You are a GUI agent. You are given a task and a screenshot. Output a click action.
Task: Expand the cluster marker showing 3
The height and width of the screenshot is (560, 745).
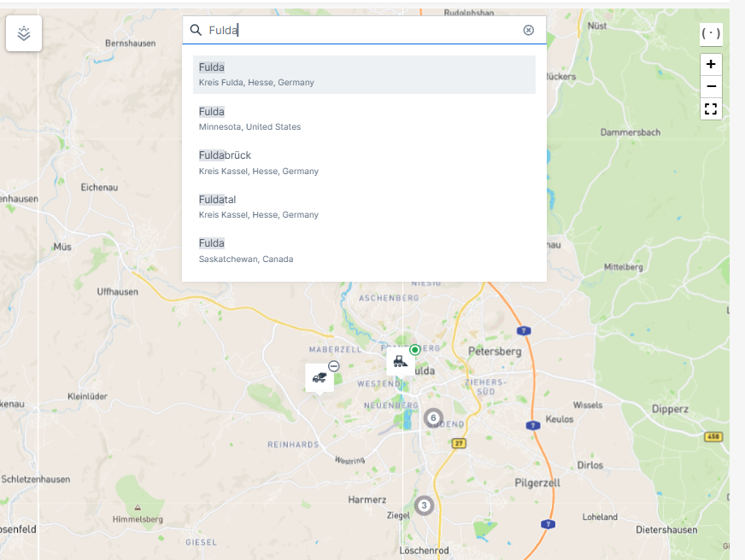pos(423,505)
